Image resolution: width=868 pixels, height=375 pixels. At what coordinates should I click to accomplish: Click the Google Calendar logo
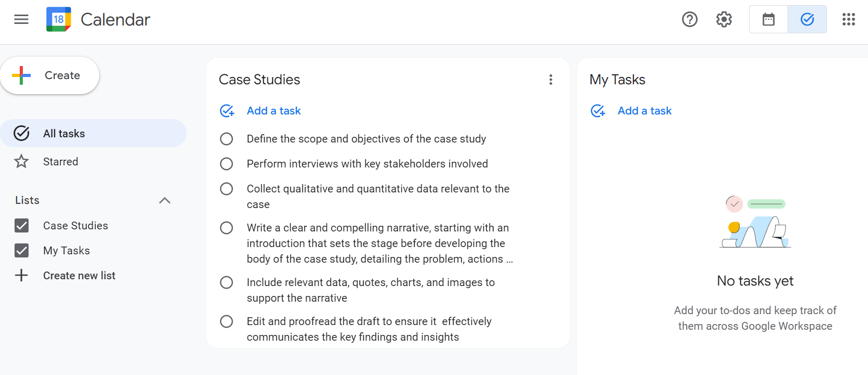coord(59,20)
